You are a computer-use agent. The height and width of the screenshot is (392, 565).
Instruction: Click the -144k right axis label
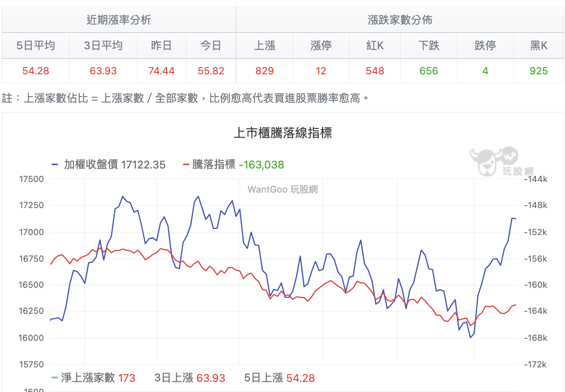[x=536, y=179]
